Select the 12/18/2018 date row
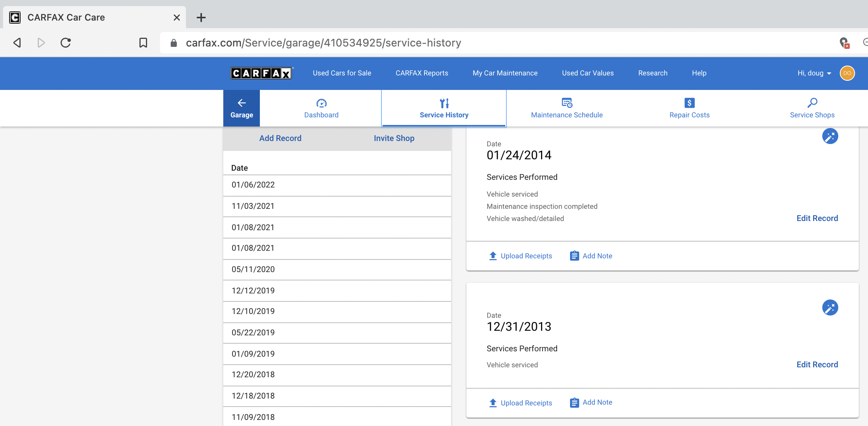This screenshot has width=868, height=426. tap(337, 396)
